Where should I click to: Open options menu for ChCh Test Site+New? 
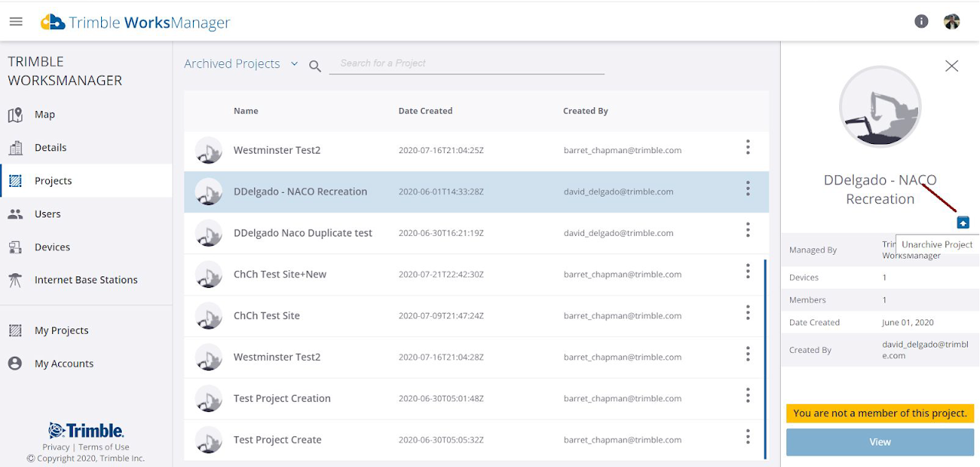point(748,271)
